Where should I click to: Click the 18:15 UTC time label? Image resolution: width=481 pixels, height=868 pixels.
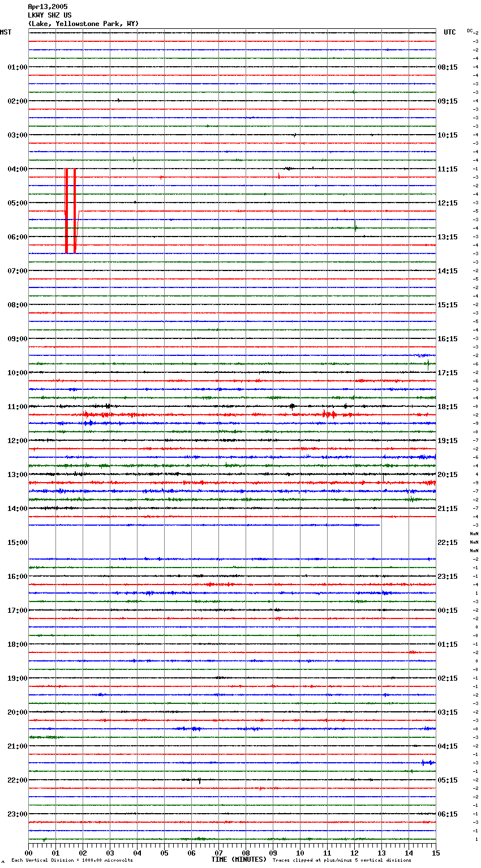coord(448,407)
